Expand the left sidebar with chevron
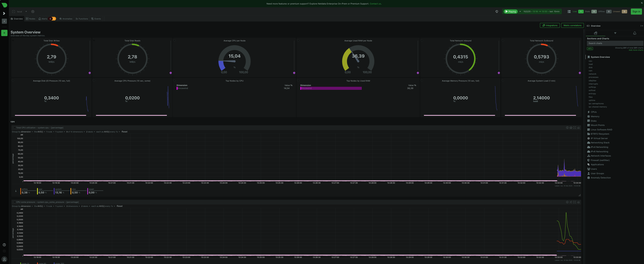 coord(4,14)
